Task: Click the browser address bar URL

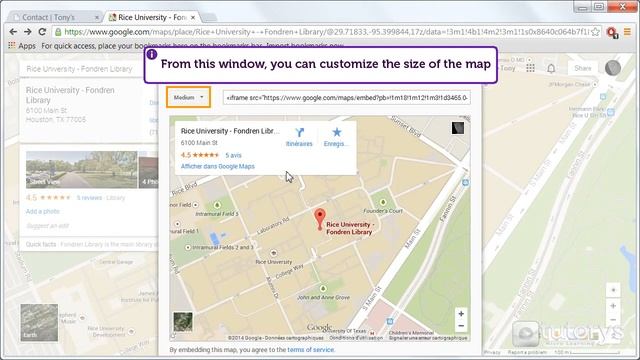Action: click(x=326, y=32)
